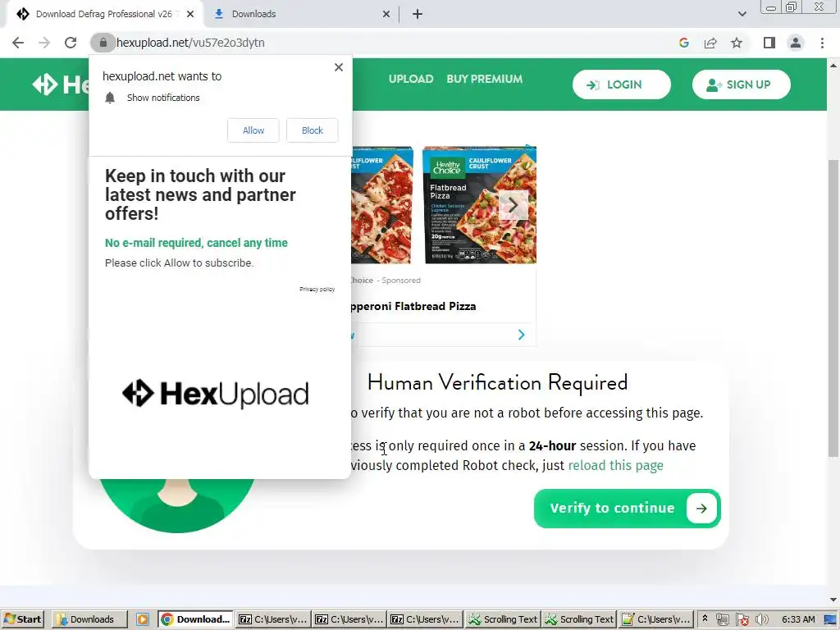
Task: Open the first Scrolling Text taskbar item
Action: (x=503, y=619)
